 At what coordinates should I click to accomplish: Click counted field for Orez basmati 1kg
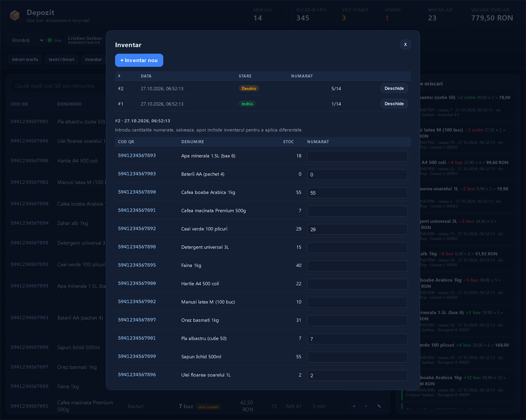coord(358,321)
